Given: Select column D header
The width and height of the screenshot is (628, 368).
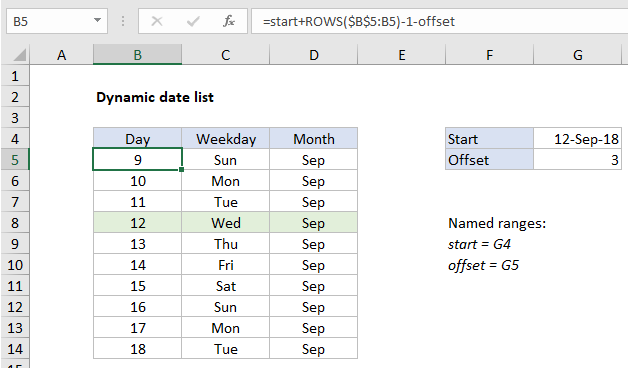Looking at the screenshot, I should [x=314, y=54].
